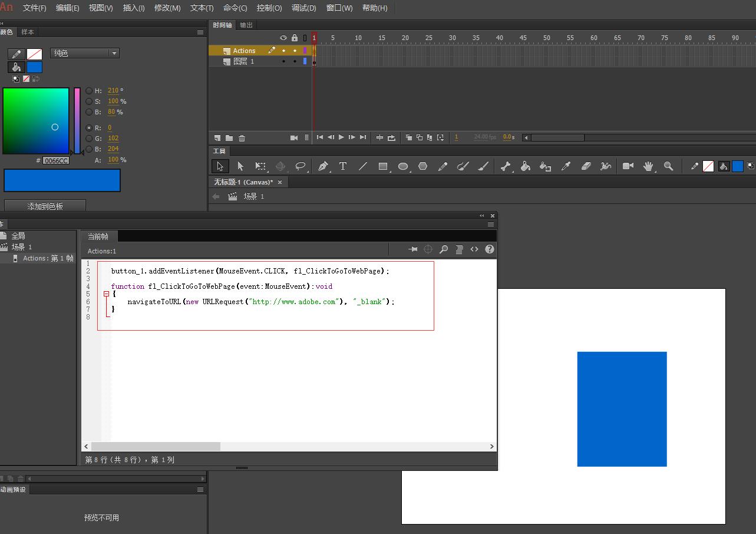756x534 pixels.
Task: Collapse function code block at line 5
Action: click(x=106, y=294)
